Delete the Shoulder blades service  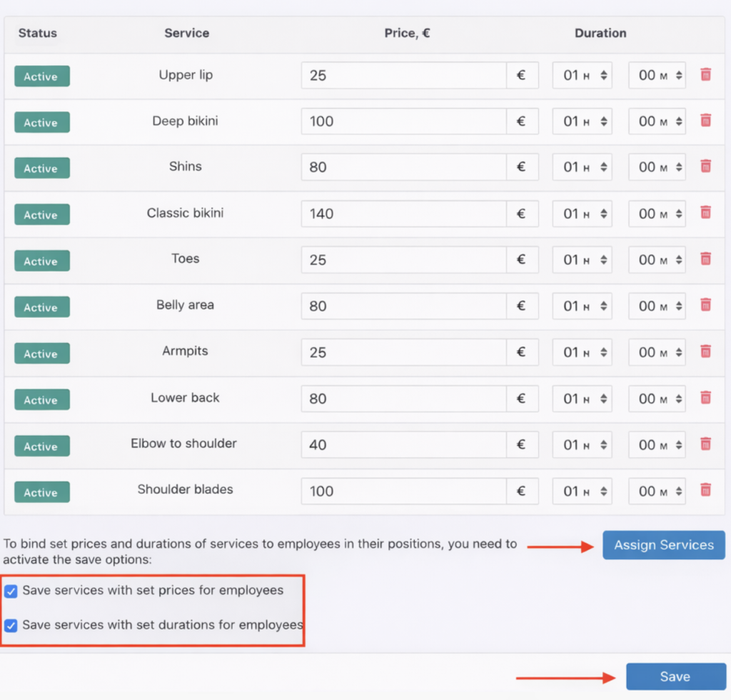tap(705, 490)
